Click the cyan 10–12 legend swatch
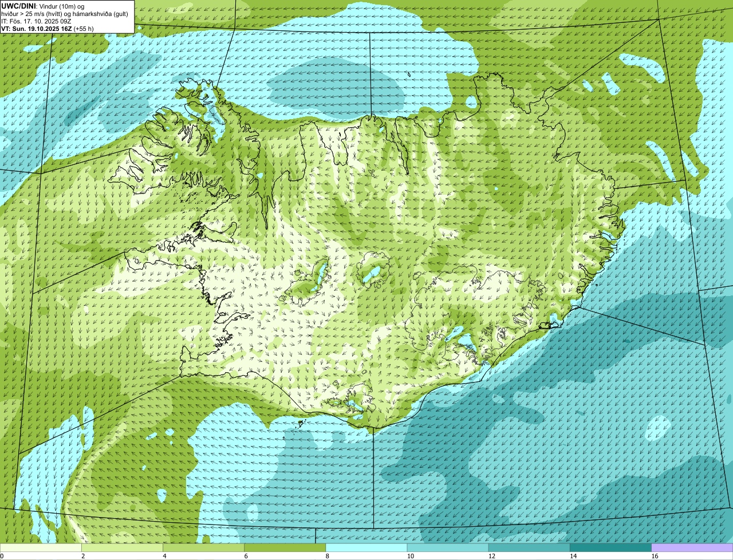Screen dimensions: 733x560 point(448,548)
